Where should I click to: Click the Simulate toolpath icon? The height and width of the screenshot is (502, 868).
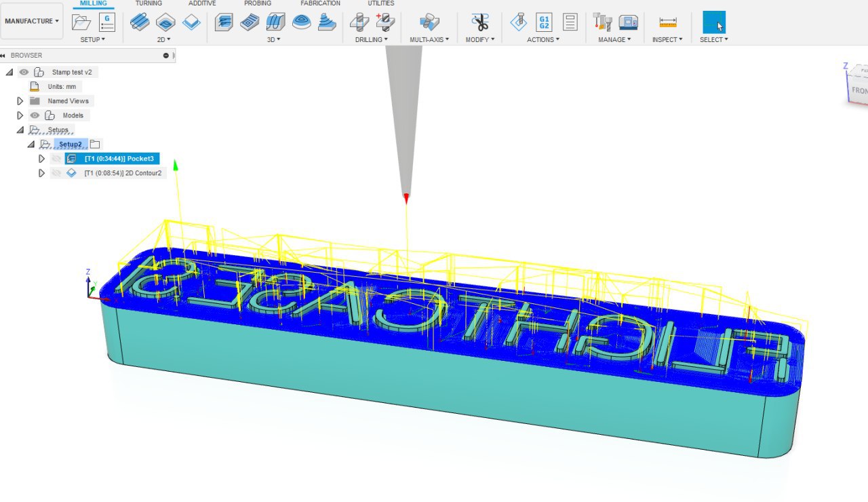pos(518,22)
